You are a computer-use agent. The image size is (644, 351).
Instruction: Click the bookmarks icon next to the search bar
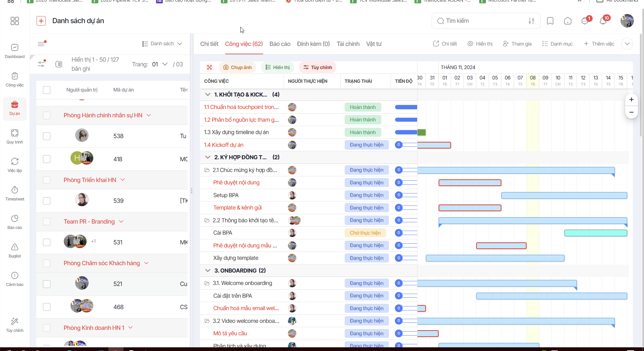tap(550, 21)
